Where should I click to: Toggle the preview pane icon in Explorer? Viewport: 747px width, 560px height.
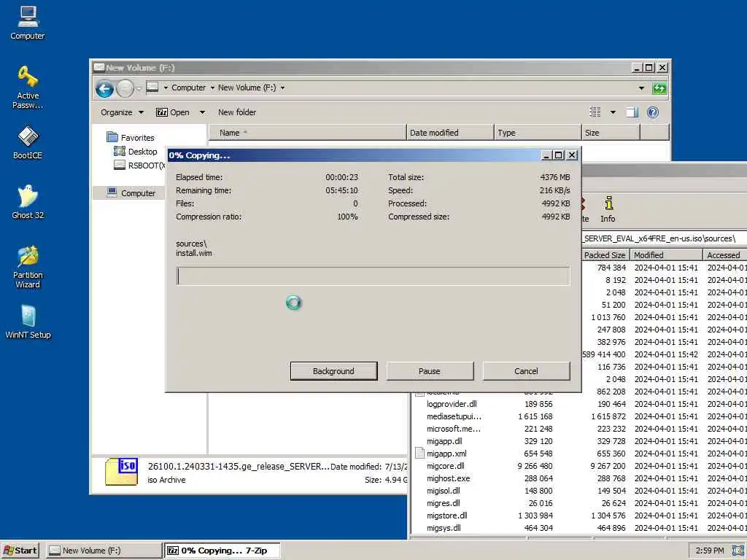[632, 112]
